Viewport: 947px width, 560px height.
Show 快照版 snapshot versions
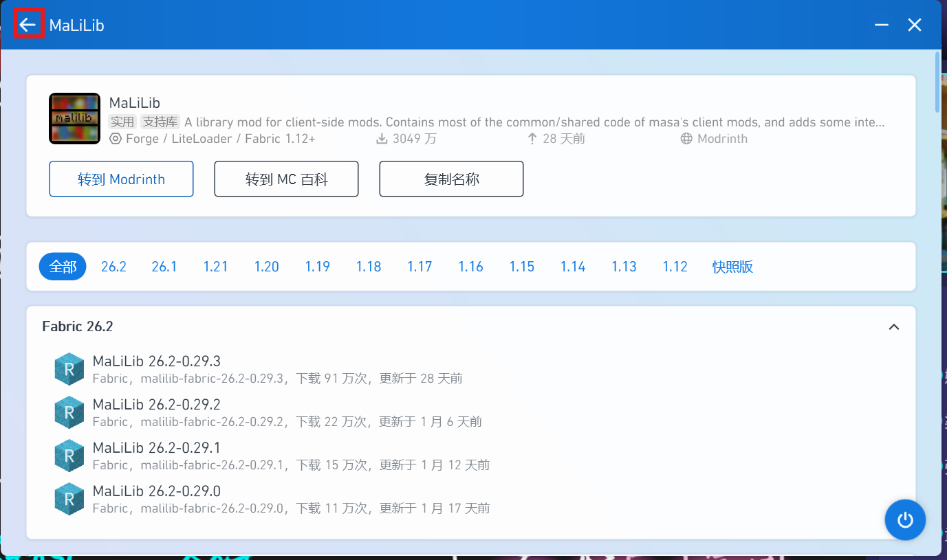click(x=733, y=267)
